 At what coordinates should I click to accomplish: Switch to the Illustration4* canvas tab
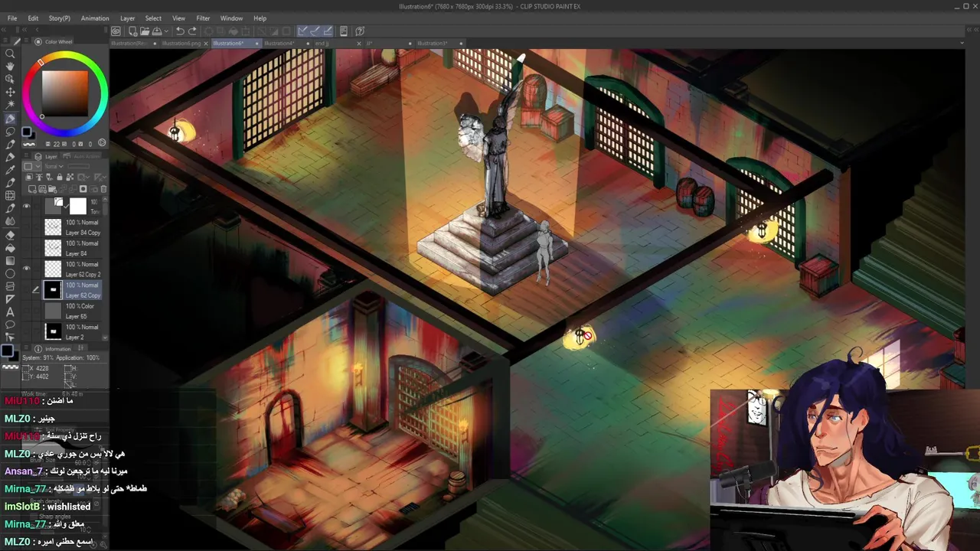point(279,43)
